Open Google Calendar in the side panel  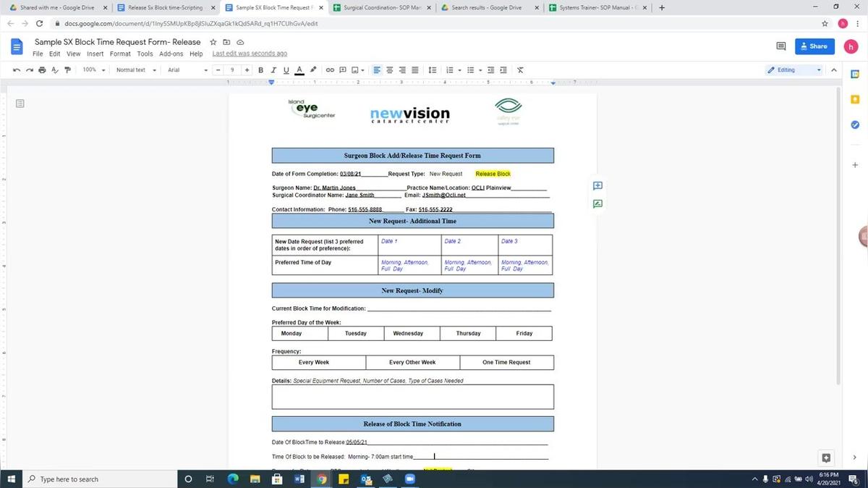coord(854,73)
